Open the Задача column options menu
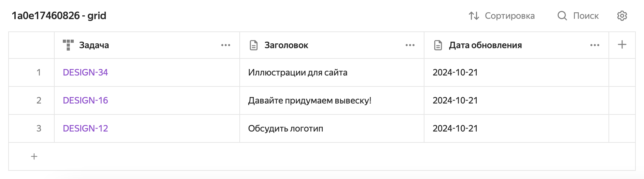The height and width of the screenshot is (179, 644). point(226,45)
